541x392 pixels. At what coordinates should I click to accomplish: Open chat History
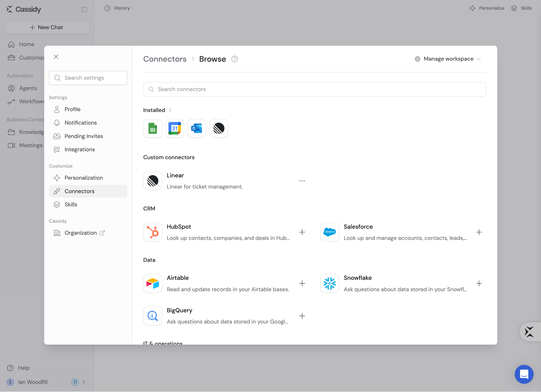click(117, 8)
